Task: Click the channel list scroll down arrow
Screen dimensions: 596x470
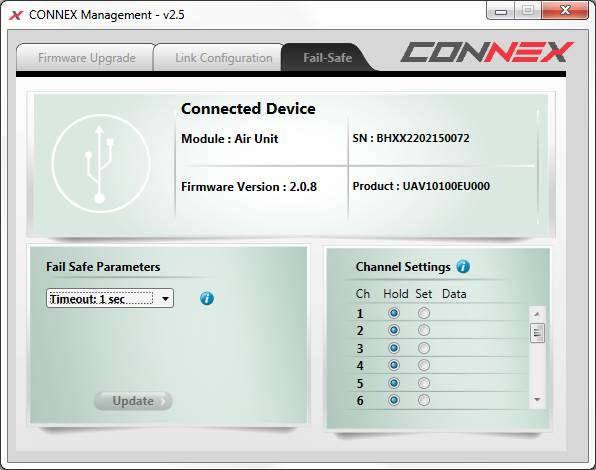Action: pyautogui.click(x=537, y=400)
